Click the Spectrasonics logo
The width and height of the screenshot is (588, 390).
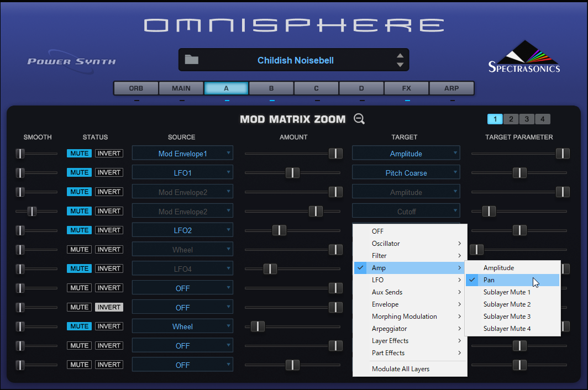coord(524,57)
